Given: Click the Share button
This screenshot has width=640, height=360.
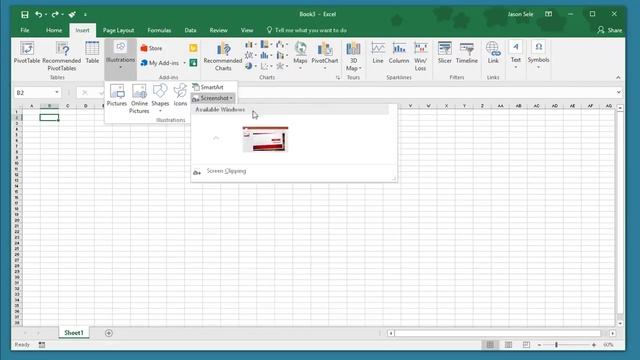Looking at the screenshot, I should pyautogui.click(x=610, y=30).
